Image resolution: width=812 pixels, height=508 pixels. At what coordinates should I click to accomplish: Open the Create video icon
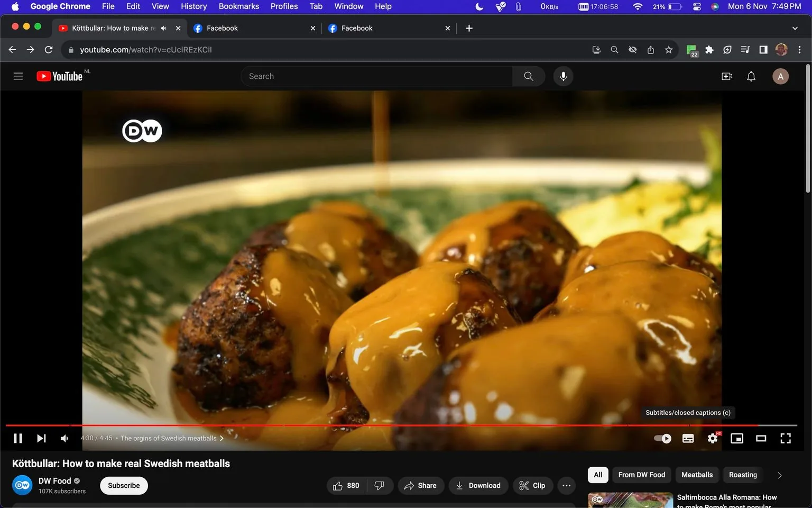pos(726,76)
